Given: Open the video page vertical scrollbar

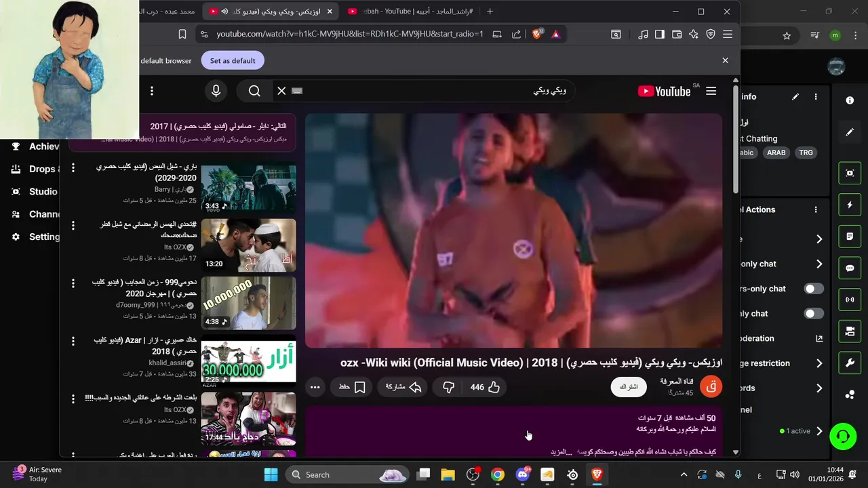Looking at the screenshot, I should click(736, 140).
